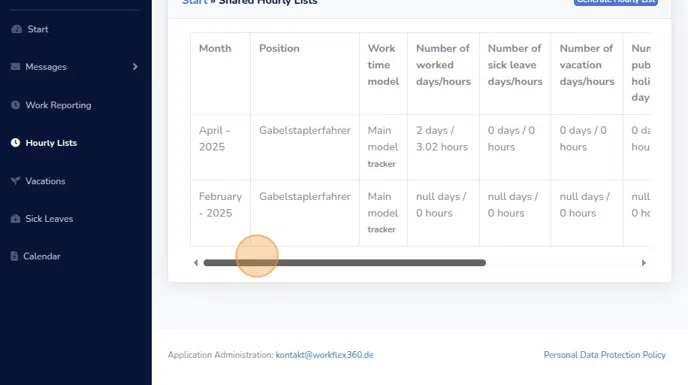The image size is (688, 385).
Task: Click the table's right scroll arrow
Action: click(644, 263)
